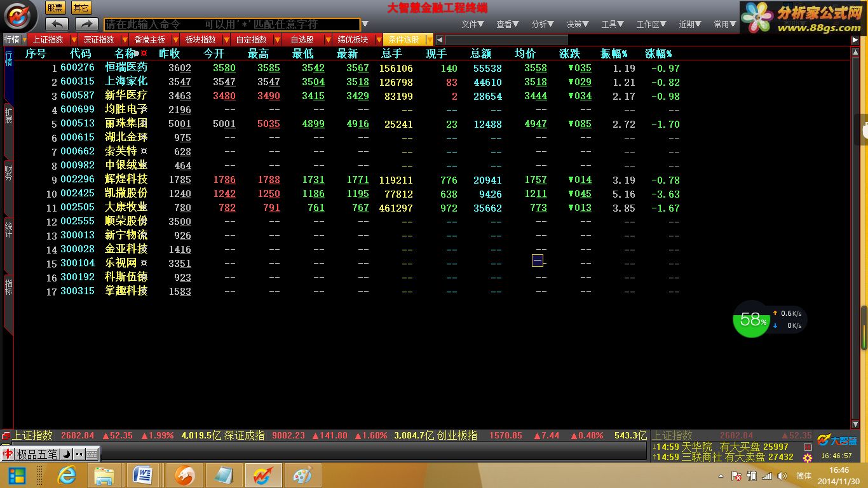Select the 板块指数 tab

pyautogui.click(x=201, y=39)
